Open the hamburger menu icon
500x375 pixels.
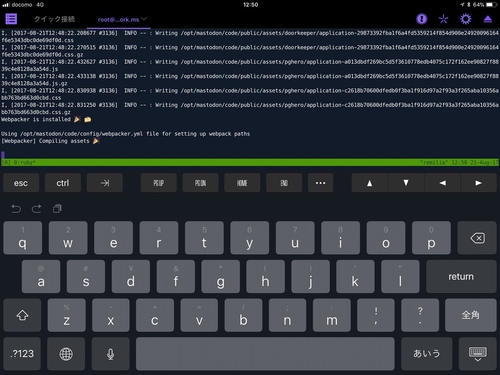[11, 19]
